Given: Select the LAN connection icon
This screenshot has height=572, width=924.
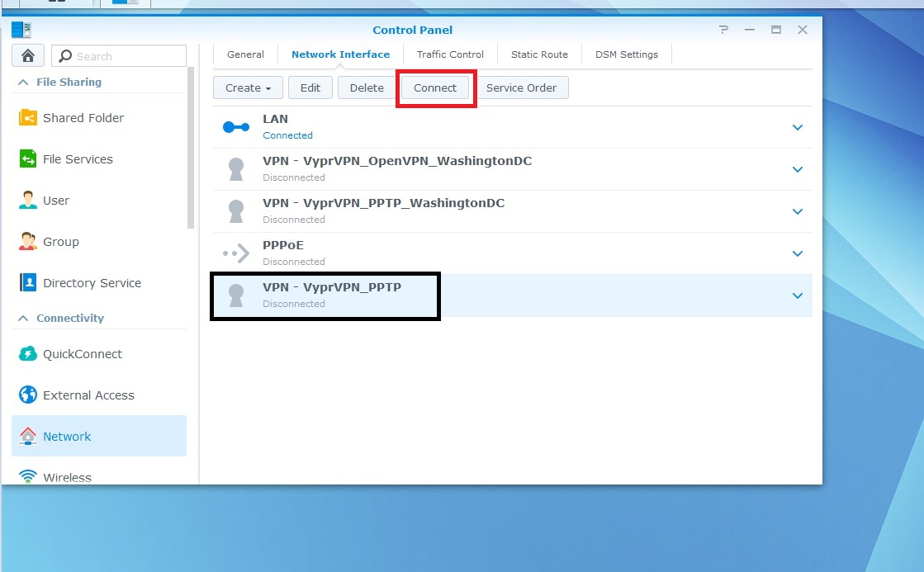Looking at the screenshot, I should point(236,126).
